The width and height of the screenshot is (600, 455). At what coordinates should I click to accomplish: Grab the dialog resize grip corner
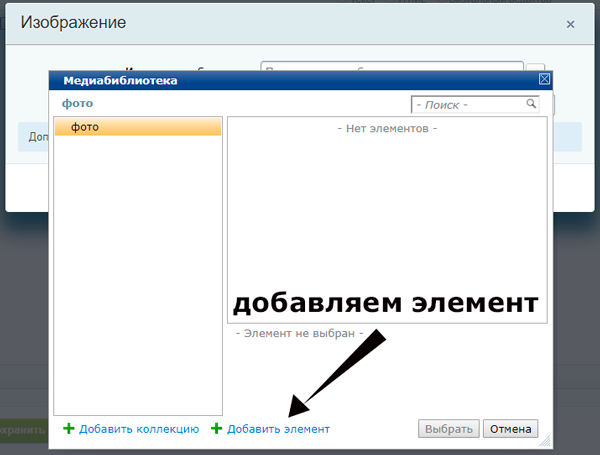click(545, 441)
